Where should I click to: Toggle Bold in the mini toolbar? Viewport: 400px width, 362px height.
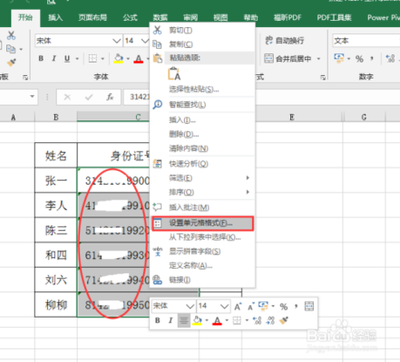point(158,321)
